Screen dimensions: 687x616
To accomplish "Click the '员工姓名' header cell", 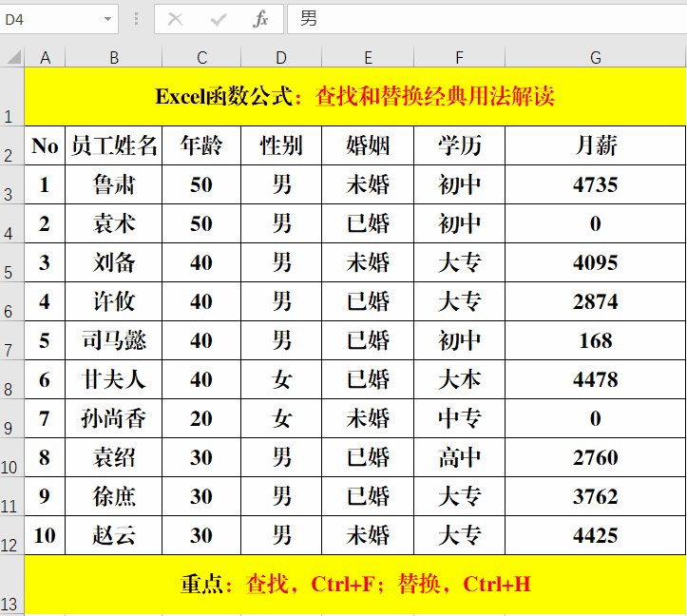I will coord(114,145).
